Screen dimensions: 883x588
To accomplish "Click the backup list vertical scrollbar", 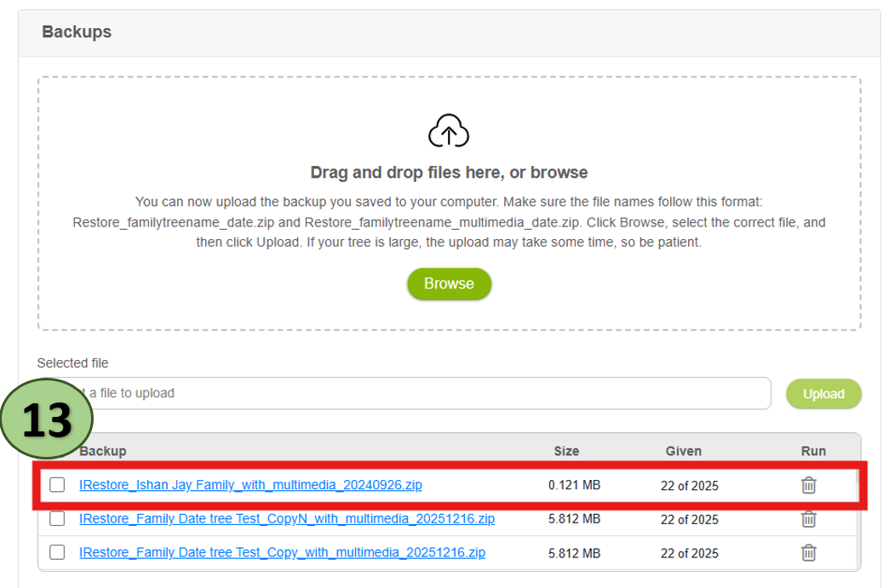I will coord(857,511).
